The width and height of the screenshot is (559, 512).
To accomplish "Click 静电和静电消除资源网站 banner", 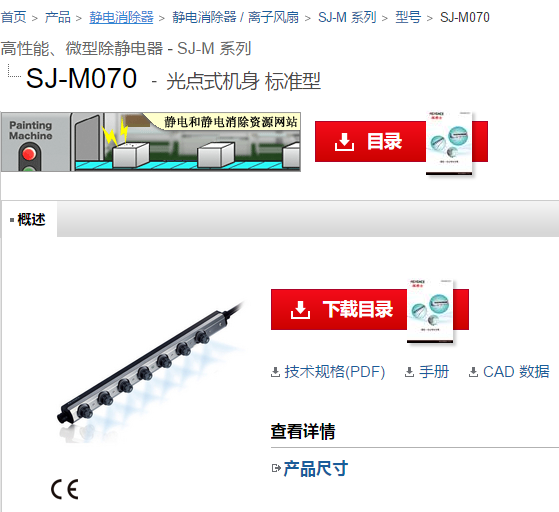I will coord(151,142).
